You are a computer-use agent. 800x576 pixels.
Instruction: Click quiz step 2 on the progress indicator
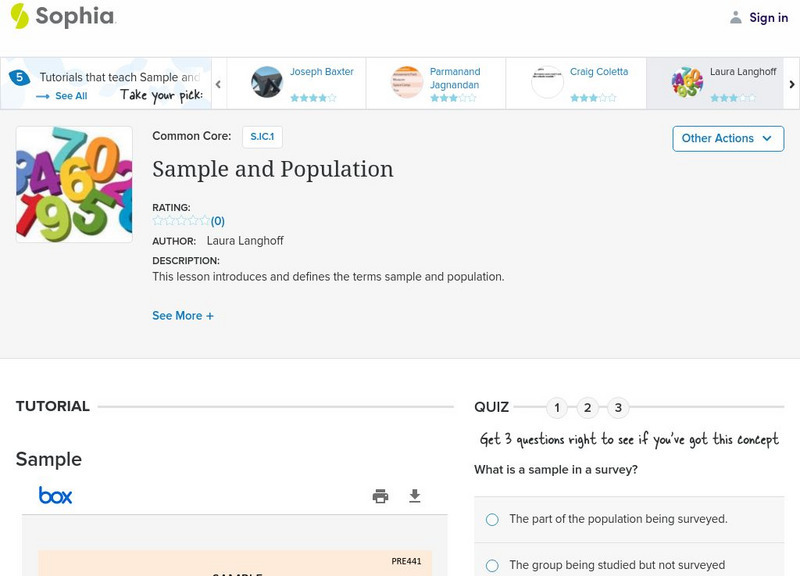tap(588, 407)
